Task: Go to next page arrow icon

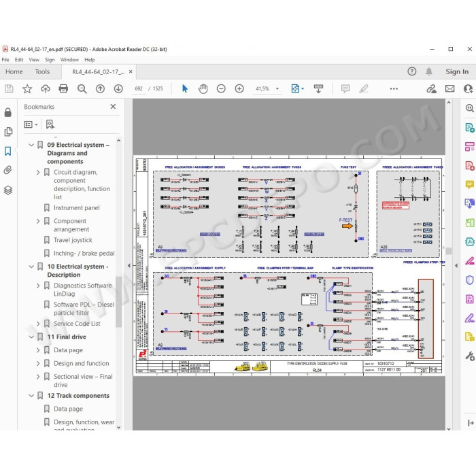Action: click(x=118, y=88)
